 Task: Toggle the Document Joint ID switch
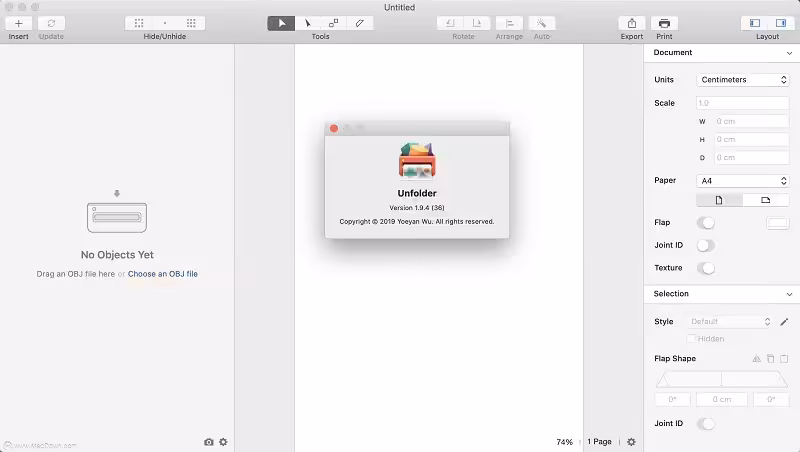pos(706,245)
